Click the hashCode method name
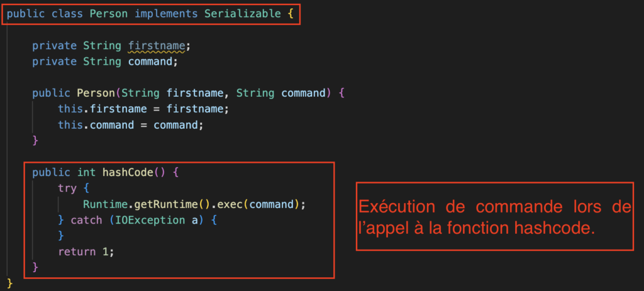 coord(128,172)
